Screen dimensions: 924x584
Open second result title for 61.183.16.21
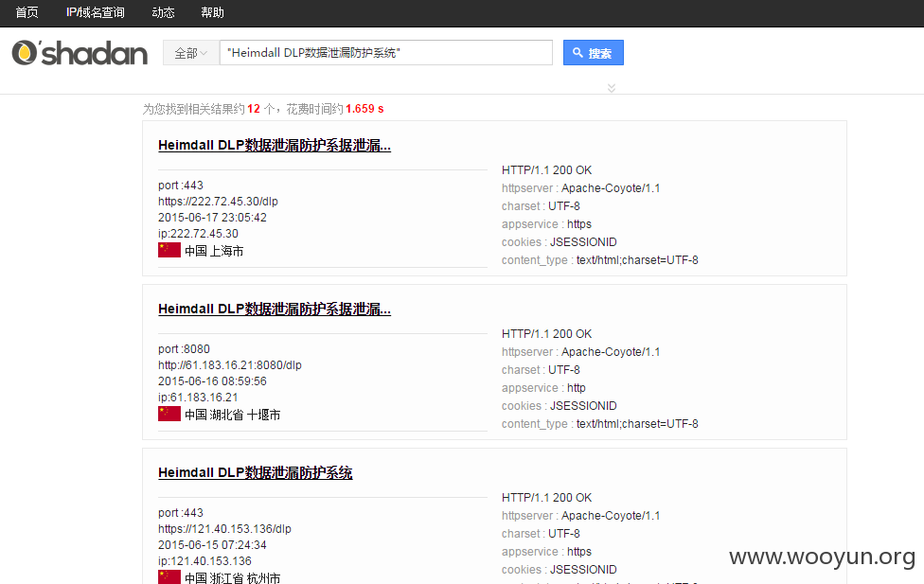coord(274,309)
